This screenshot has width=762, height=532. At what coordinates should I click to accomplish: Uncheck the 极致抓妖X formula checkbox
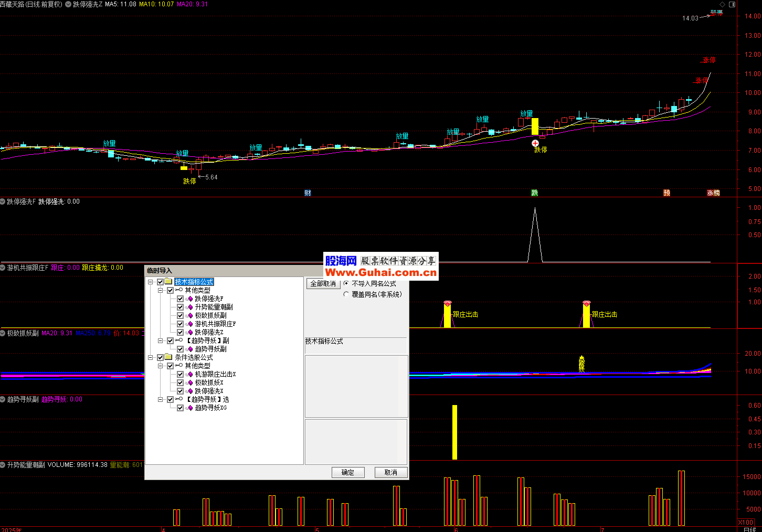180,382
